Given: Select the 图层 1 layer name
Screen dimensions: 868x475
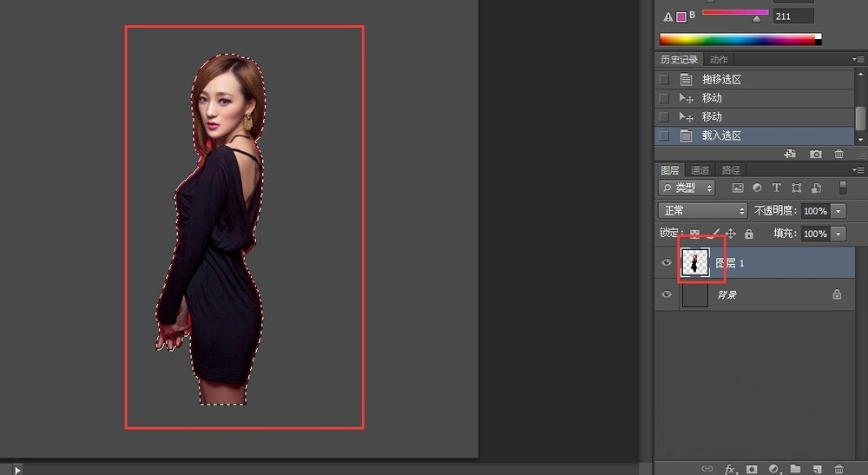Looking at the screenshot, I should (x=730, y=263).
